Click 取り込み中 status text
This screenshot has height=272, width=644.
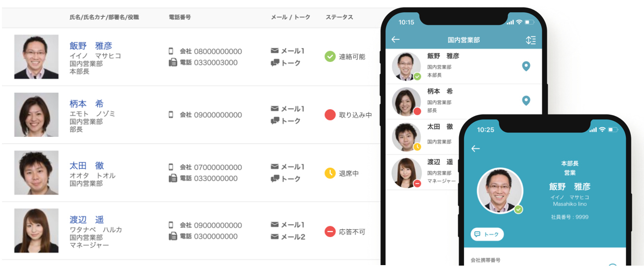[355, 115]
